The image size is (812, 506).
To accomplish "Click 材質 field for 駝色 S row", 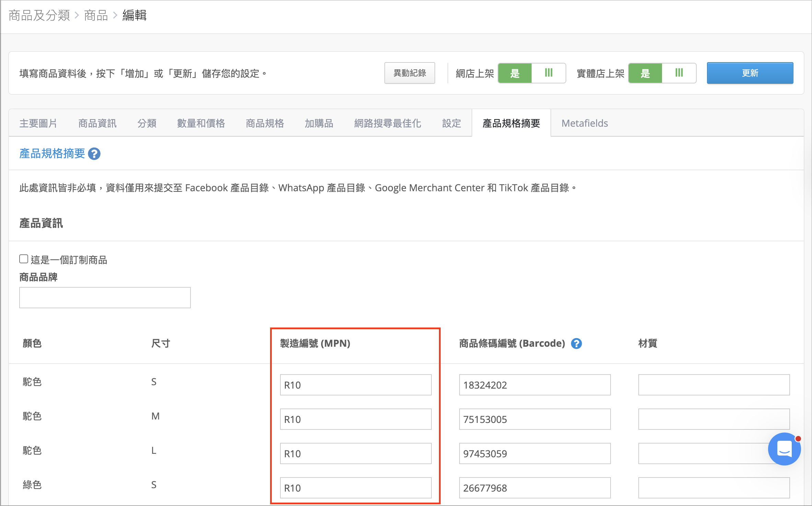I will pyautogui.click(x=714, y=385).
